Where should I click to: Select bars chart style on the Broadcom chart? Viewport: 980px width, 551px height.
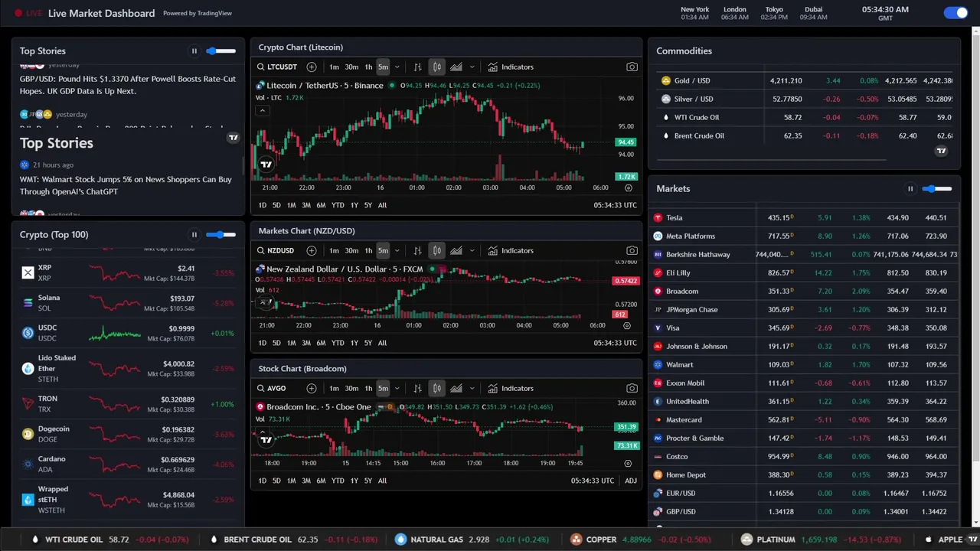coord(417,388)
